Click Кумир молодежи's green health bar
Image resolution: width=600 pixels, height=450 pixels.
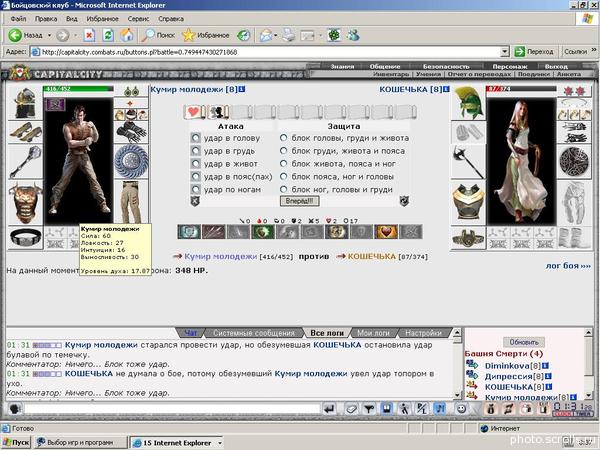click(78, 89)
